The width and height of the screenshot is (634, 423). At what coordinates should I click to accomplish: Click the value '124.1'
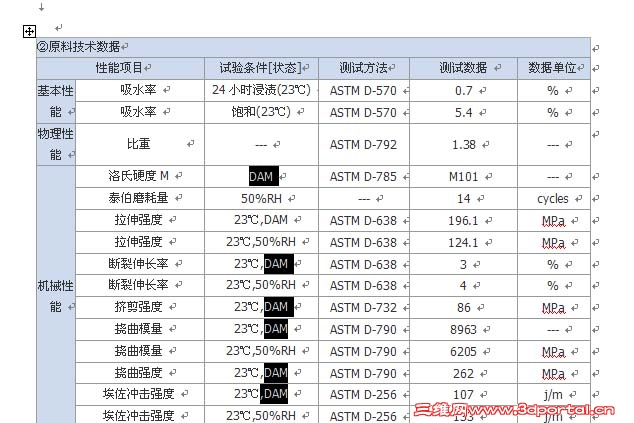pyautogui.click(x=463, y=243)
